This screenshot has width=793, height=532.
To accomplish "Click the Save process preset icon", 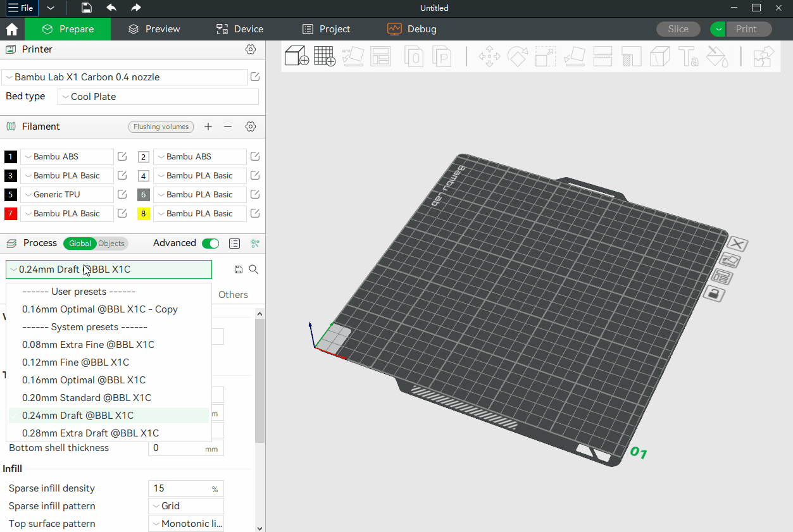I will pos(238,269).
